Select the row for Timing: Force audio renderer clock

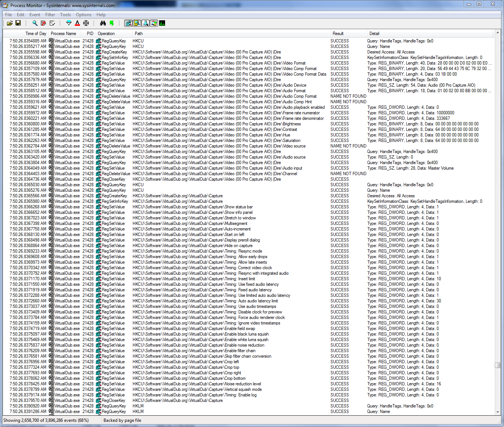coord(249,317)
